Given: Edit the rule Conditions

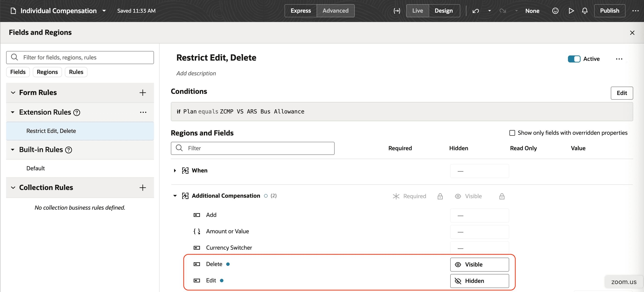Looking at the screenshot, I should (x=622, y=93).
